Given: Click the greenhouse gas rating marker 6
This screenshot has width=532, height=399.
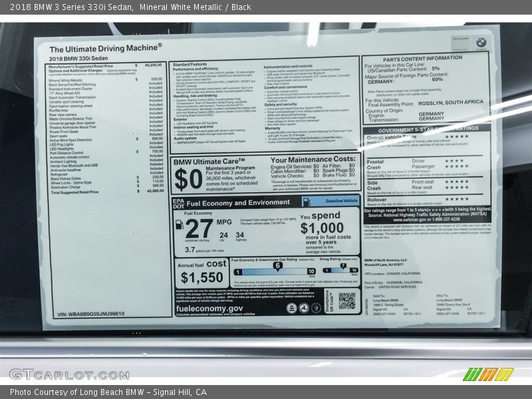Looking at the screenshot, I should 277,266.
